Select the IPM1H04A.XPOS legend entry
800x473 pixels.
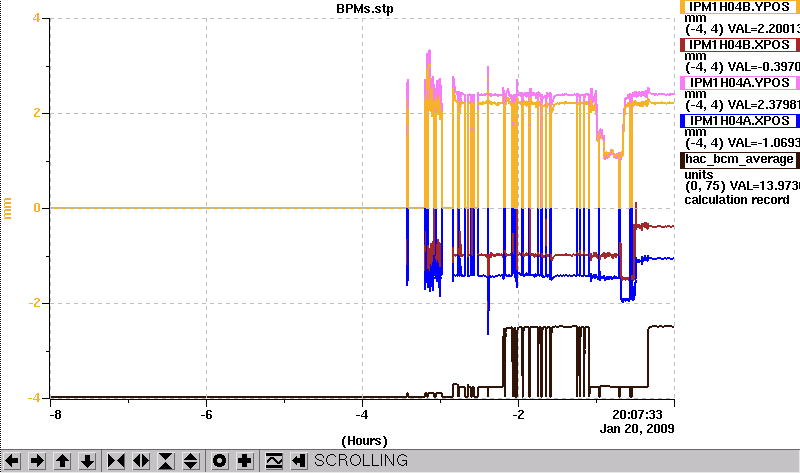pyautogui.click(x=740, y=121)
